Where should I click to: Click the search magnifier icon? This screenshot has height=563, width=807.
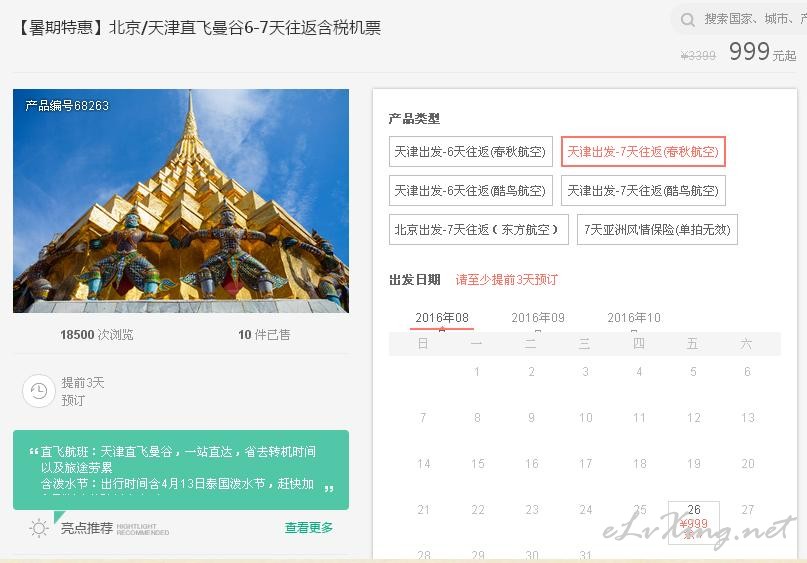[688, 19]
